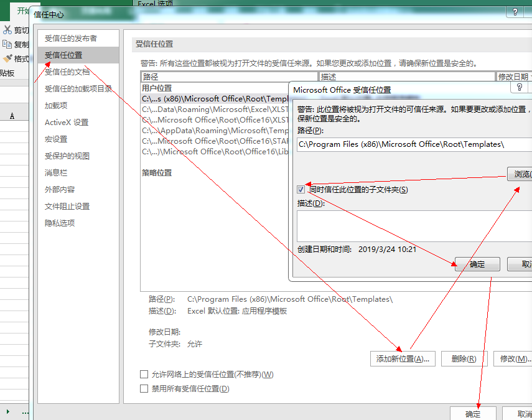Viewport: 532px width, 420px height.
Task: Select row C:\...\AppData\Roaming\Microsoft\Temp
Action: tap(215, 130)
